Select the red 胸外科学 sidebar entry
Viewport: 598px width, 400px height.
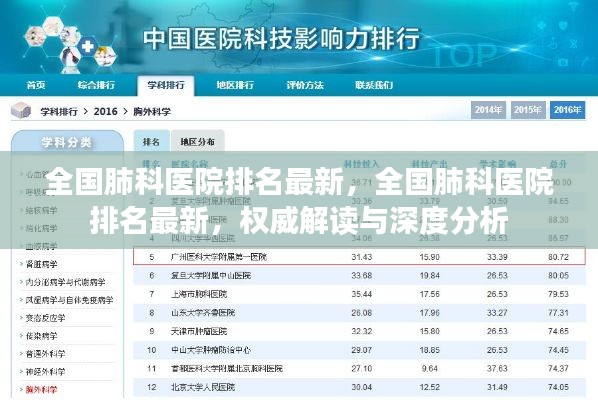click(41, 390)
